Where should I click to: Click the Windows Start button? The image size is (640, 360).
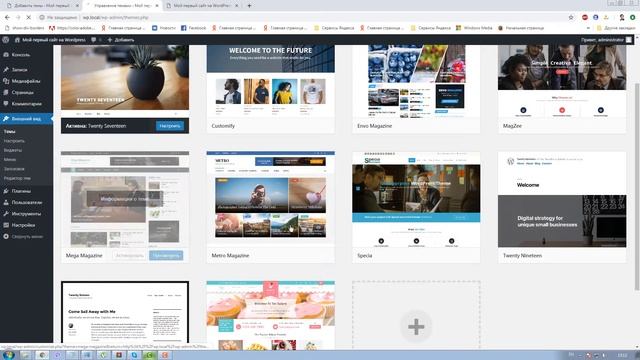[x=8, y=355]
